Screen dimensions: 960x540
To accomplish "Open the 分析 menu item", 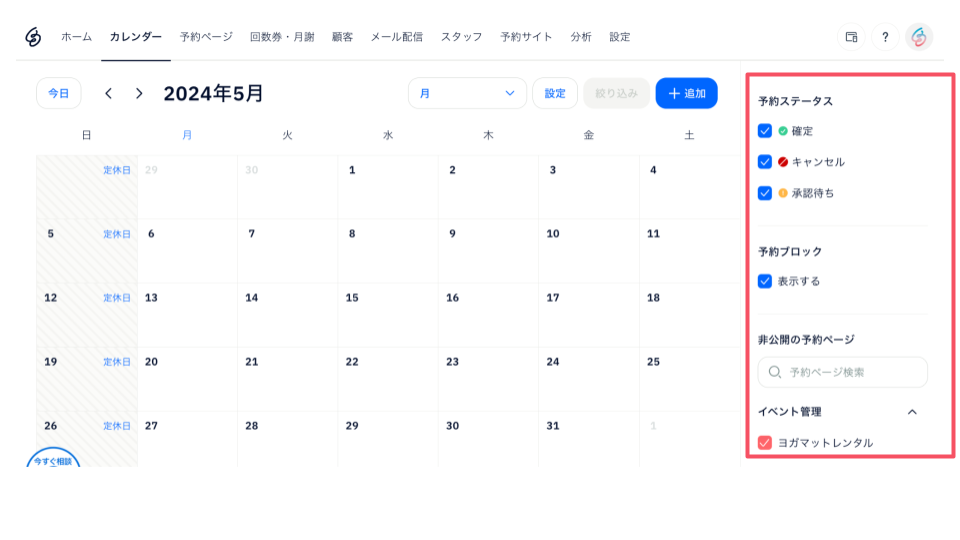I will (x=581, y=37).
